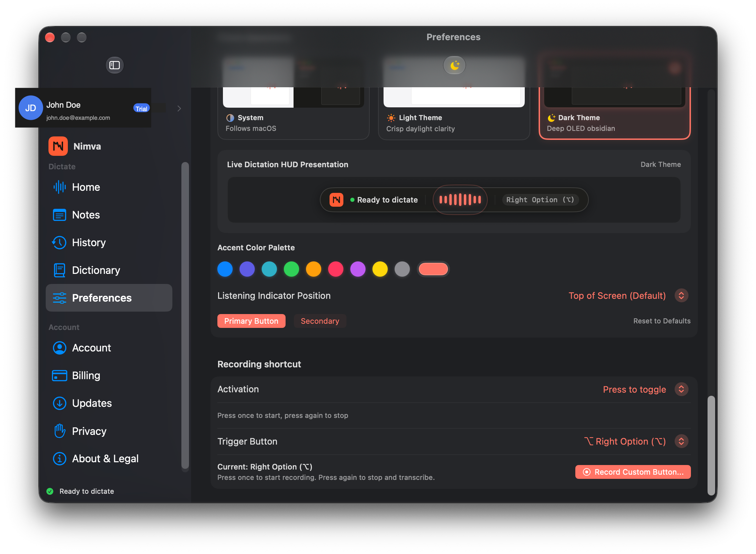This screenshot has height=554, width=756.
Task: Click the Notes icon in sidebar
Action: click(x=60, y=215)
